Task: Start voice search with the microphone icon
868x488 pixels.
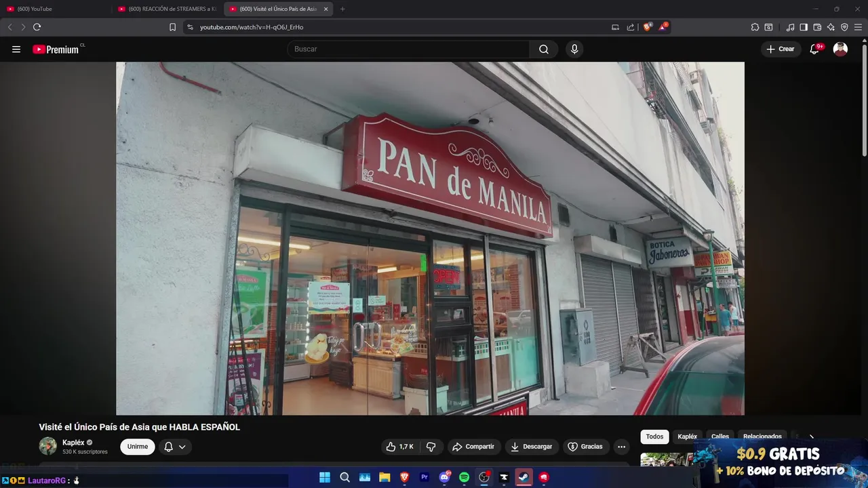Action: (x=574, y=49)
